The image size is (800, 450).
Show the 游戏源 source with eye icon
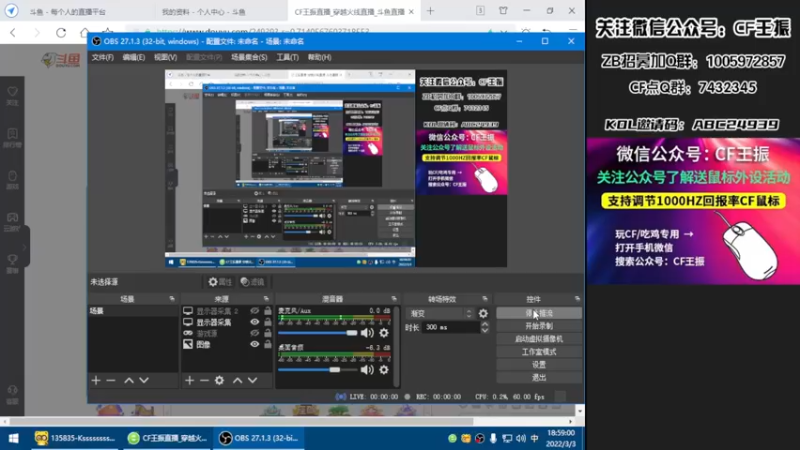pyautogui.click(x=255, y=333)
